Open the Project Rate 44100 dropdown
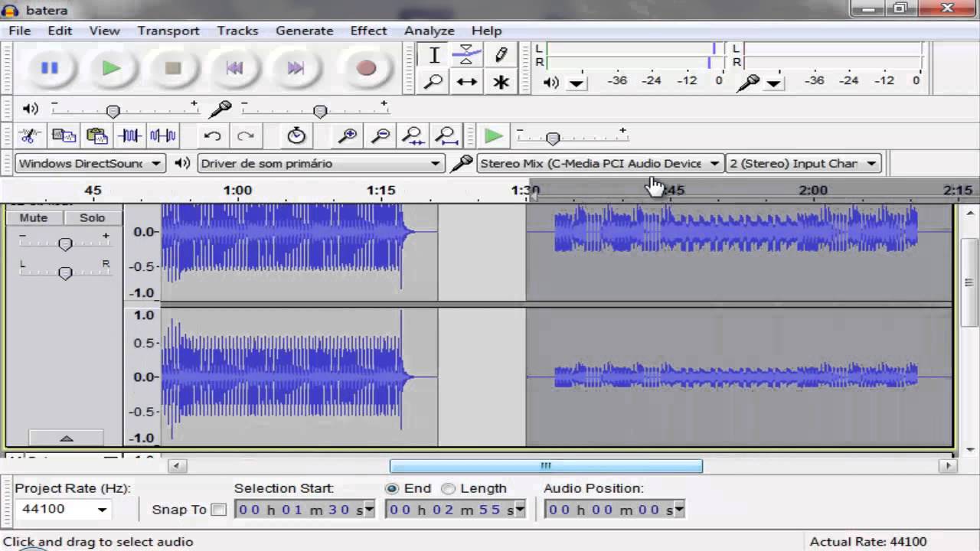 pos(102,510)
